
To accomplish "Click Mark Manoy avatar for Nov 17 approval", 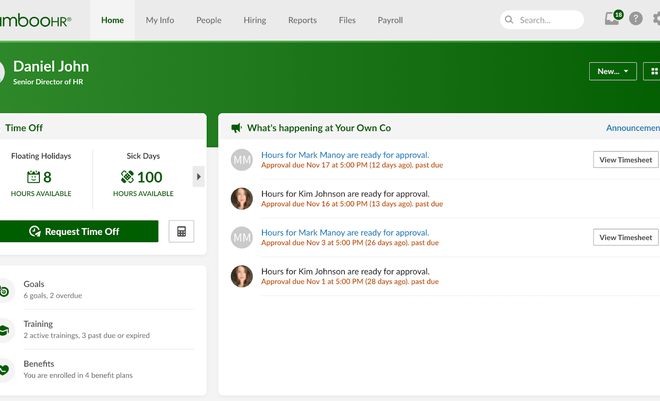I will click(x=242, y=160).
